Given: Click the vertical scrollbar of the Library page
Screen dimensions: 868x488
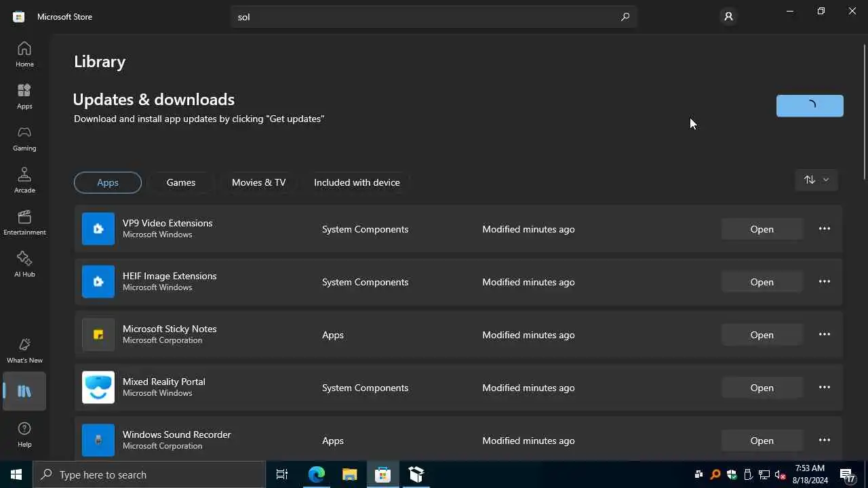Looking at the screenshot, I should [865, 112].
